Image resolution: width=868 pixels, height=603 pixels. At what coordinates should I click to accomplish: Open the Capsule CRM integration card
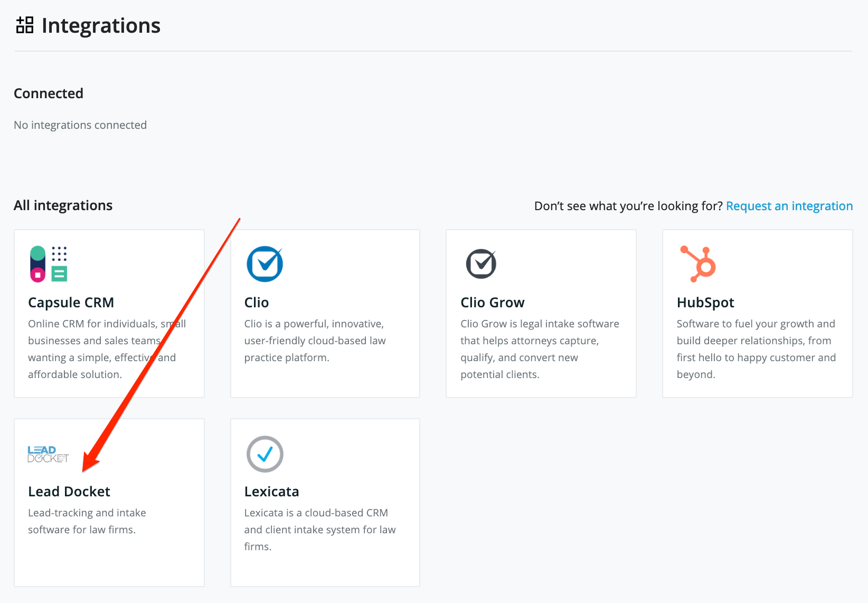click(x=109, y=313)
